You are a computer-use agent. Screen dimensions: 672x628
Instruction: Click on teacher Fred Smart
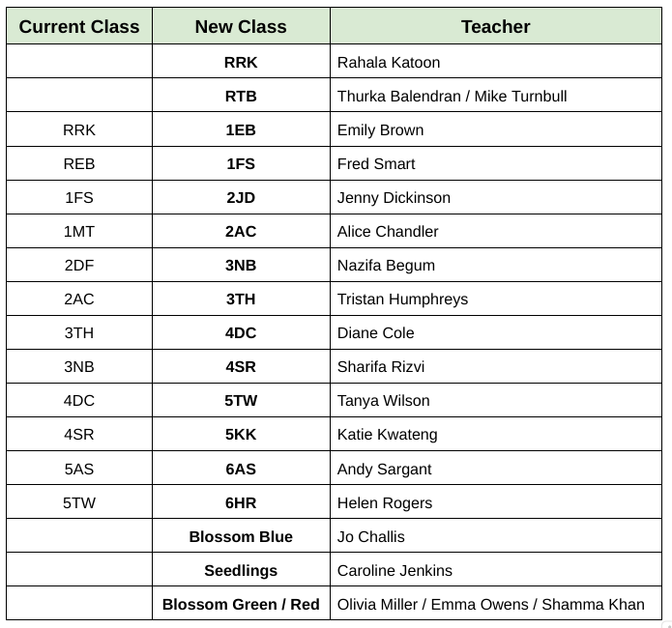click(x=376, y=163)
